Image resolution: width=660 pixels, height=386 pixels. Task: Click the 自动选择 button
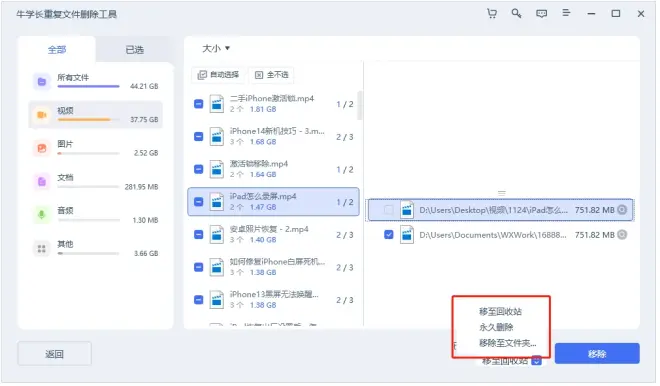[219, 75]
